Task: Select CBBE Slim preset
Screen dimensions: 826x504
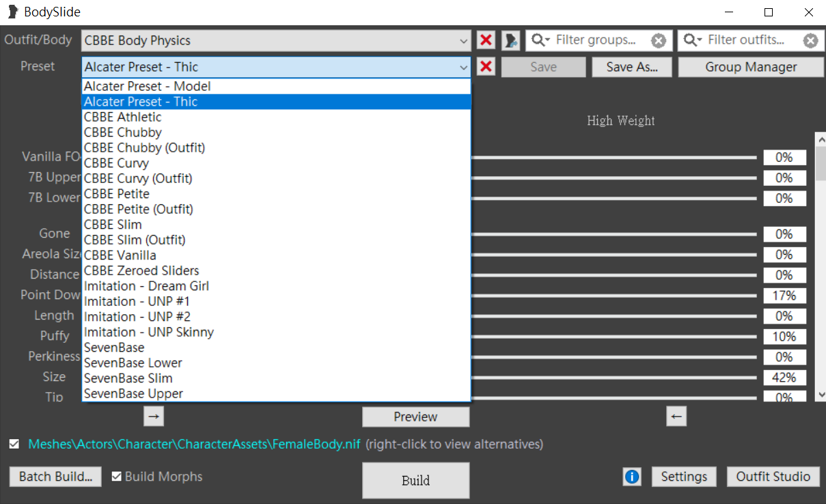Action: (x=277, y=225)
